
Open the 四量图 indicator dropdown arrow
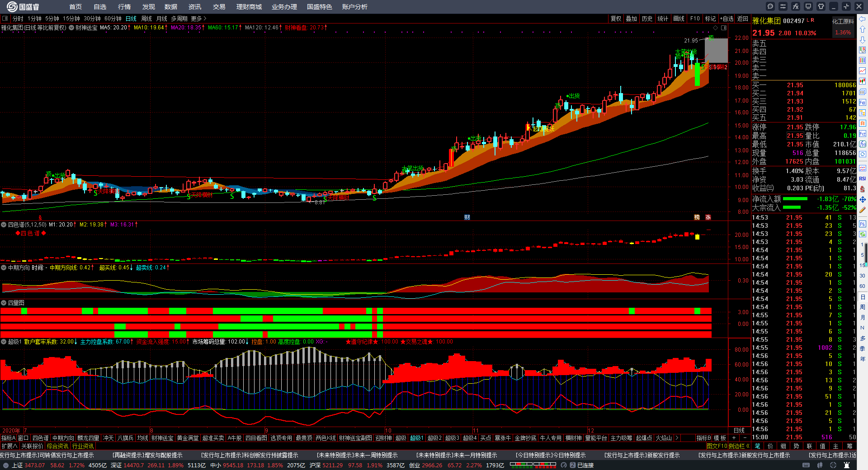(4, 303)
